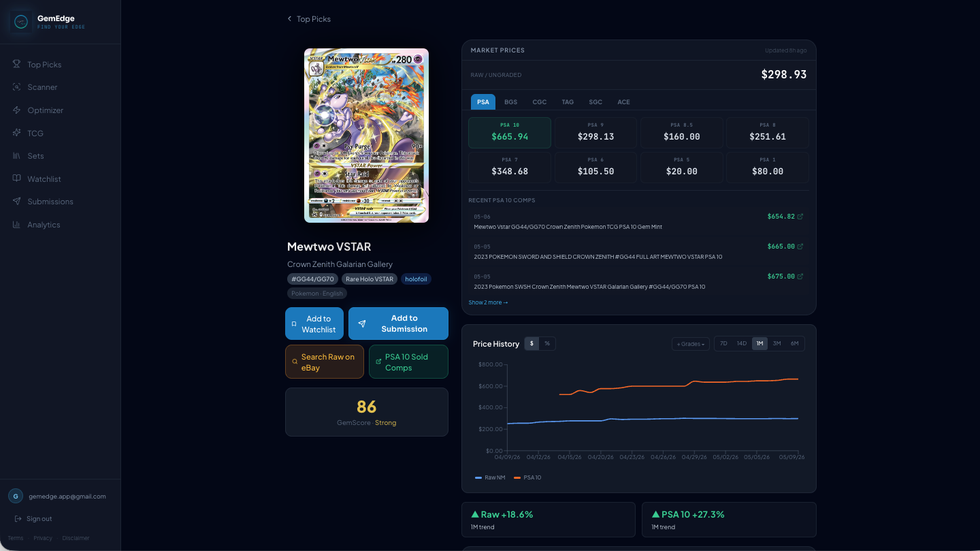Viewport: 980px width, 551px height.
Task: Switch to the BGS grader tab
Action: pyautogui.click(x=511, y=102)
